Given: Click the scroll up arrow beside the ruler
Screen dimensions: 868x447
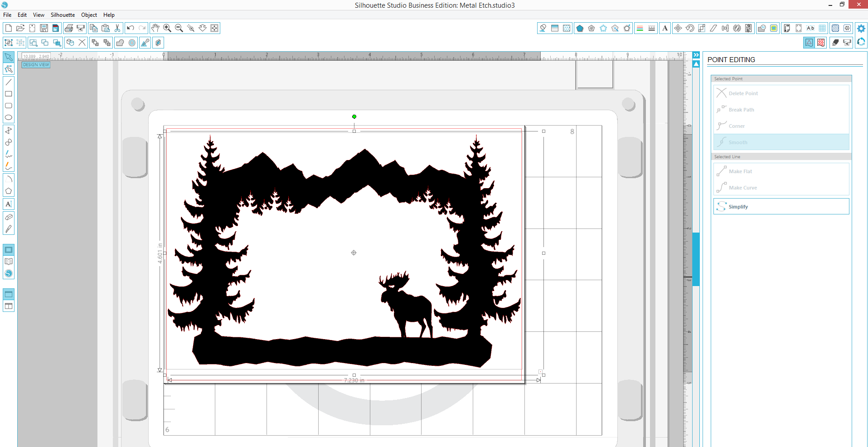Looking at the screenshot, I should point(696,64).
